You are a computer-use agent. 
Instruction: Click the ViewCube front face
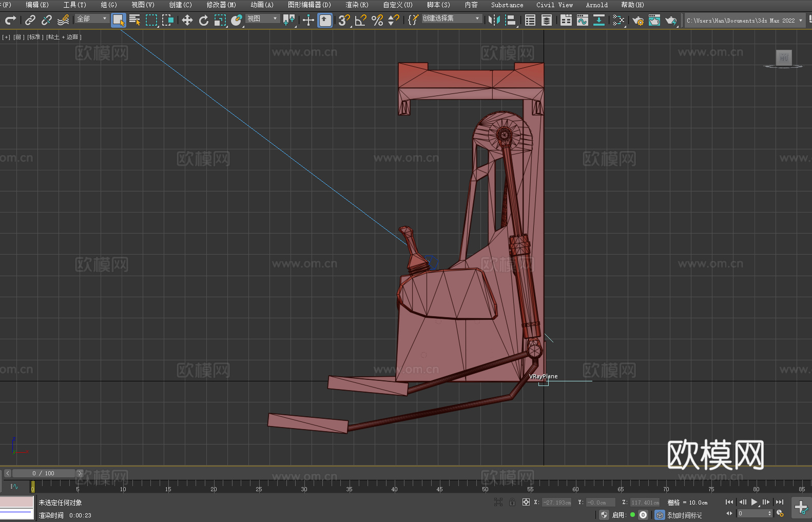tap(784, 57)
